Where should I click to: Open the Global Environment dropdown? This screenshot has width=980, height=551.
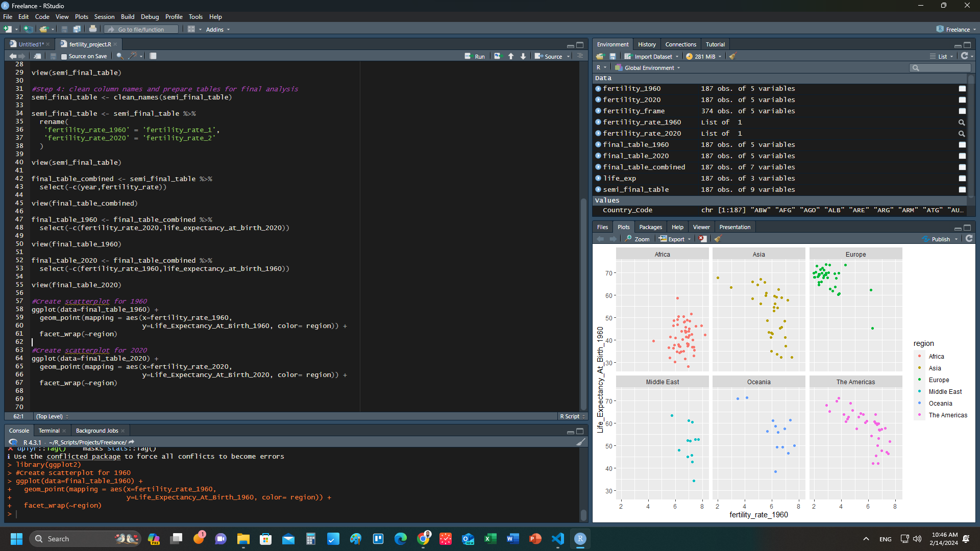click(647, 68)
